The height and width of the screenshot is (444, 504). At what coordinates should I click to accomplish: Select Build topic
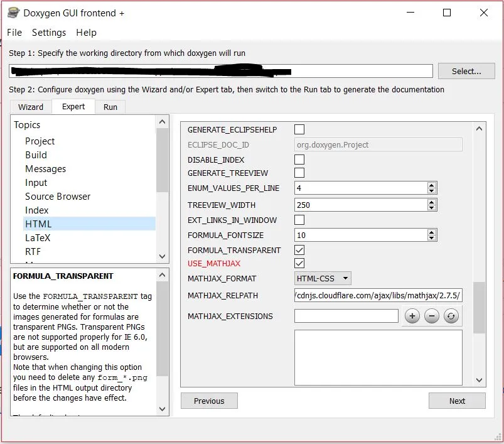click(36, 155)
